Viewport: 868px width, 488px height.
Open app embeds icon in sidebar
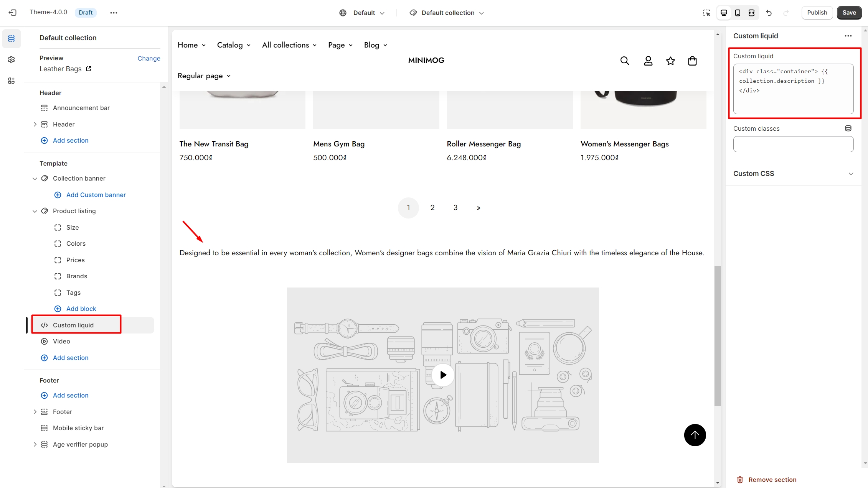point(12,81)
